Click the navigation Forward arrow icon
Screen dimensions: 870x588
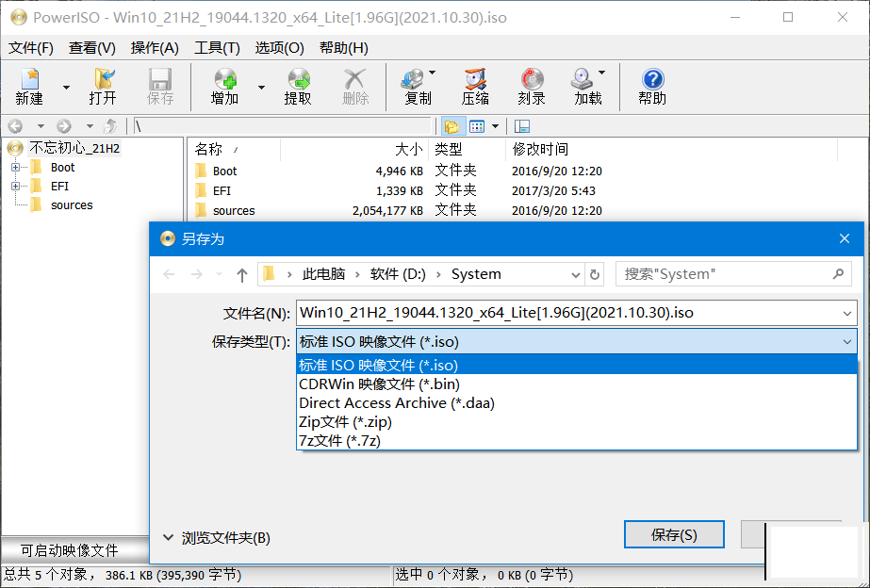tap(64, 126)
